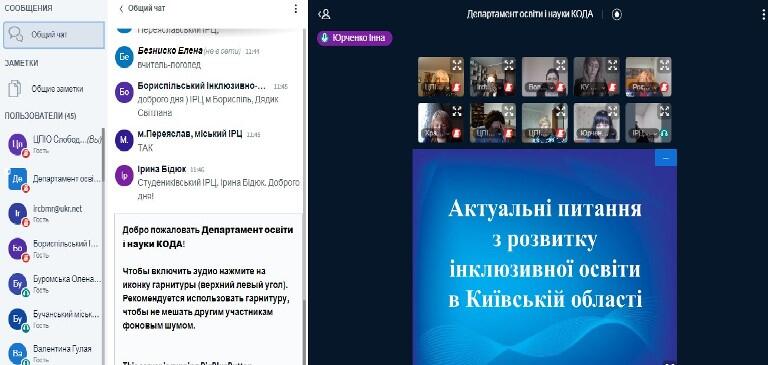Open the Общие заметки notes icon
This screenshot has height=365, width=768.
(x=15, y=89)
